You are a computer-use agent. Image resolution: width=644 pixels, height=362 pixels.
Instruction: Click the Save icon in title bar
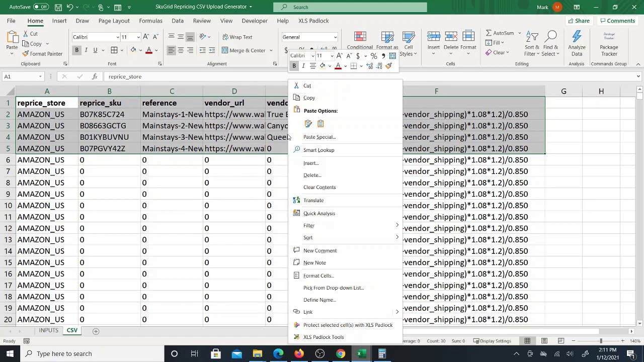[x=58, y=7]
